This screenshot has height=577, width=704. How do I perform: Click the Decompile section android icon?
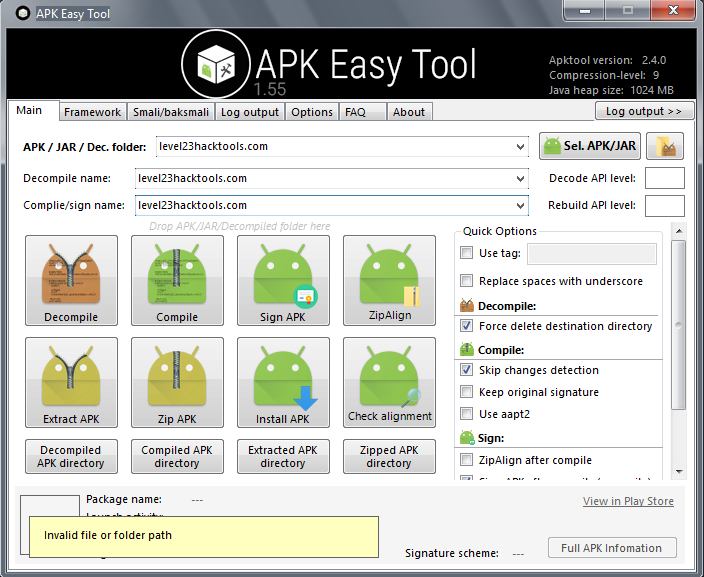pos(467,306)
